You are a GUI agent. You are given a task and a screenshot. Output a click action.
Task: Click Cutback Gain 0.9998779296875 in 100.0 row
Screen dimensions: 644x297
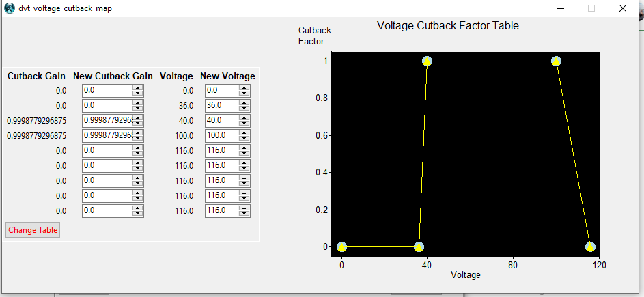click(37, 136)
